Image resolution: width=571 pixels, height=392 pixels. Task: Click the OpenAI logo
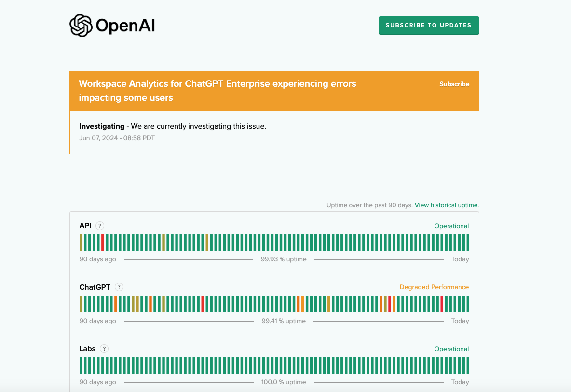pos(112,26)
